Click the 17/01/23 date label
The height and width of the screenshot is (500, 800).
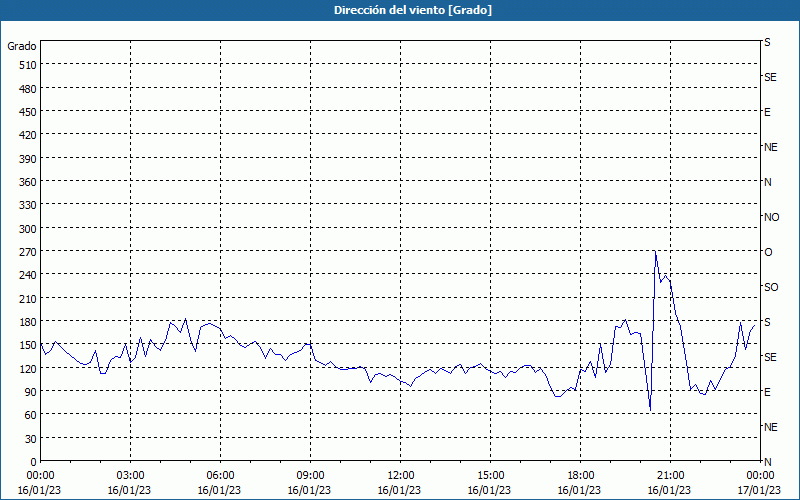pos(760,490)
